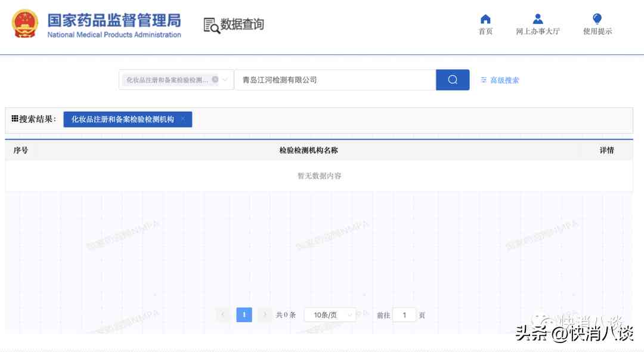The image size is (644, 352).
Task: Open the 10条/页 page size dropdown
Action: click(x=330, y=314)
